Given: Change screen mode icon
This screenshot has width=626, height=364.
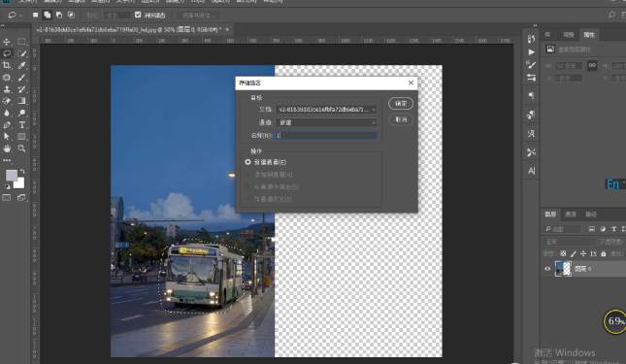Looking at the screenshot, I should 21,198.
